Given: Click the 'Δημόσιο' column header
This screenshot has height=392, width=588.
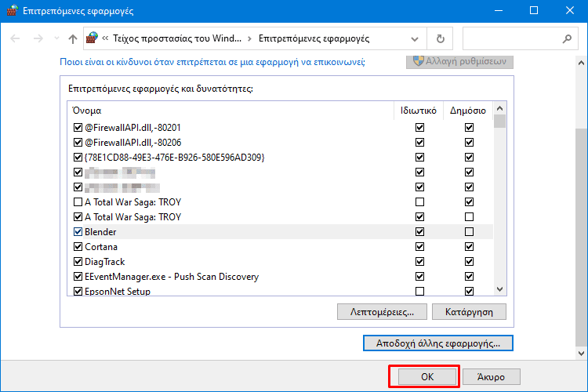Looking at the screenshot, I should point(468,111).
